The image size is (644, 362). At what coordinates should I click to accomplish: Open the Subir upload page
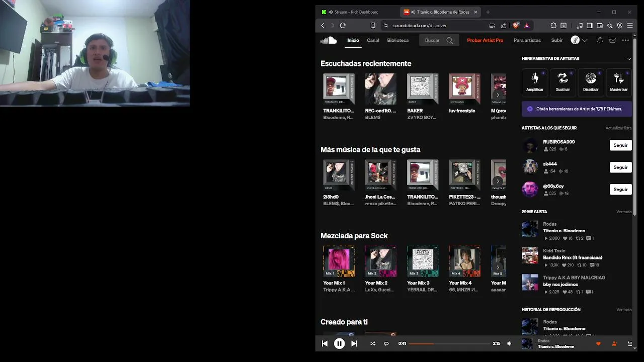click(557, 40)
